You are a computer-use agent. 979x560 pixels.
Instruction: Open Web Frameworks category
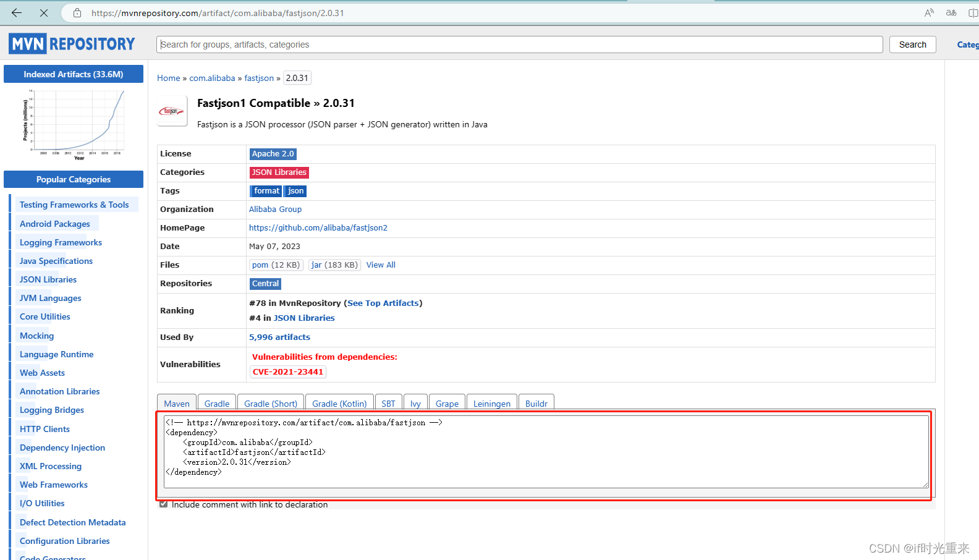pyautogui.click(x=54, y=485)
